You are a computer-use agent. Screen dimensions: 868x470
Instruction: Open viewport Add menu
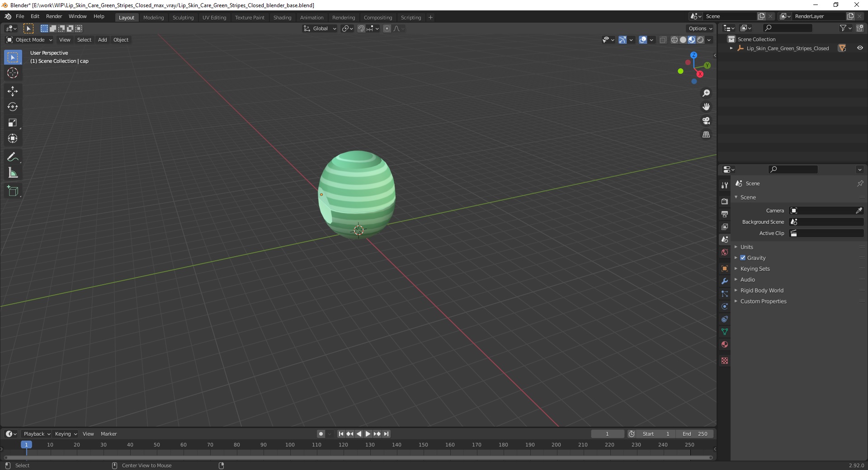(103, 40)
